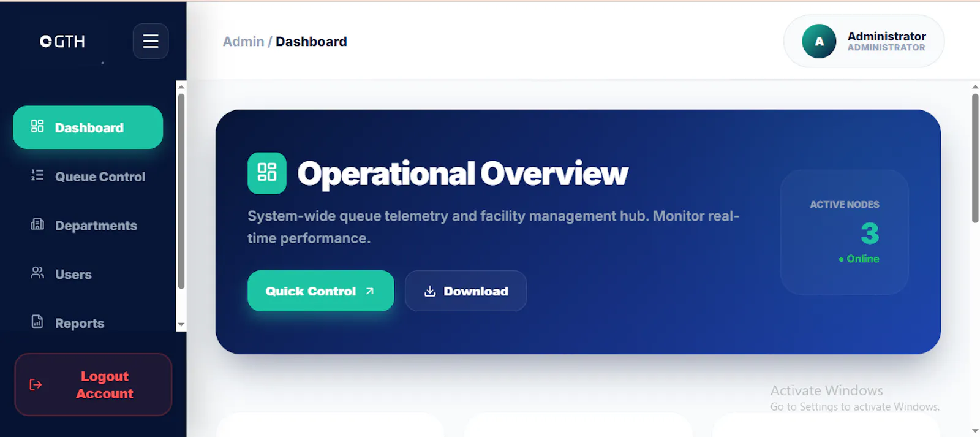This screenshot has height=437, width=980.
Task: Open the Reports section
Action: coord(88,323)
